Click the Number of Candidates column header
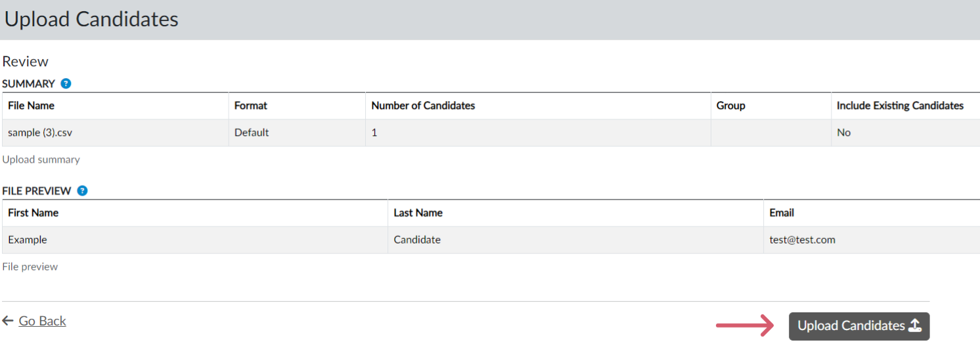980x357 pixels. 423,106
